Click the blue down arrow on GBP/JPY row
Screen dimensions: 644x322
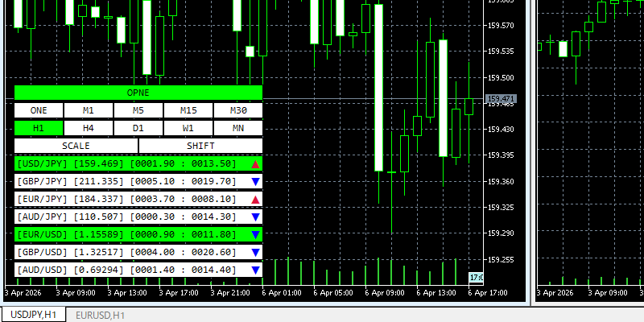(255, 182)
